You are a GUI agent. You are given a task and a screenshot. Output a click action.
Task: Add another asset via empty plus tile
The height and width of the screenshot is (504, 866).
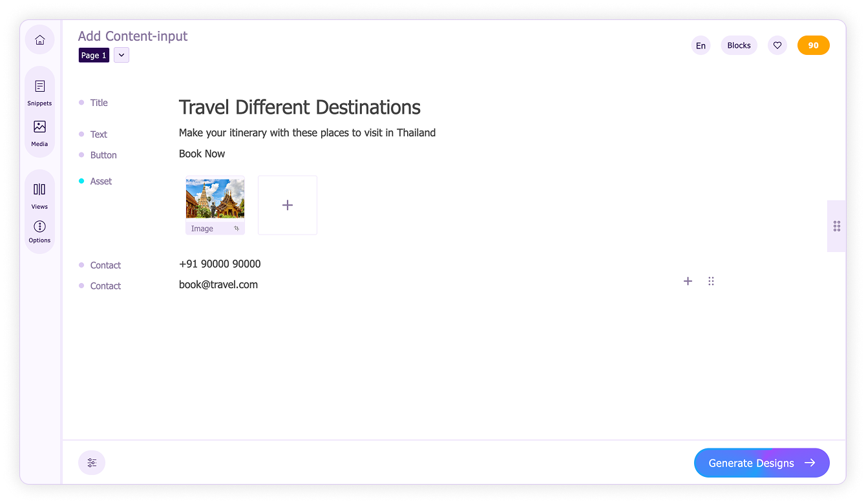[288, 205]
